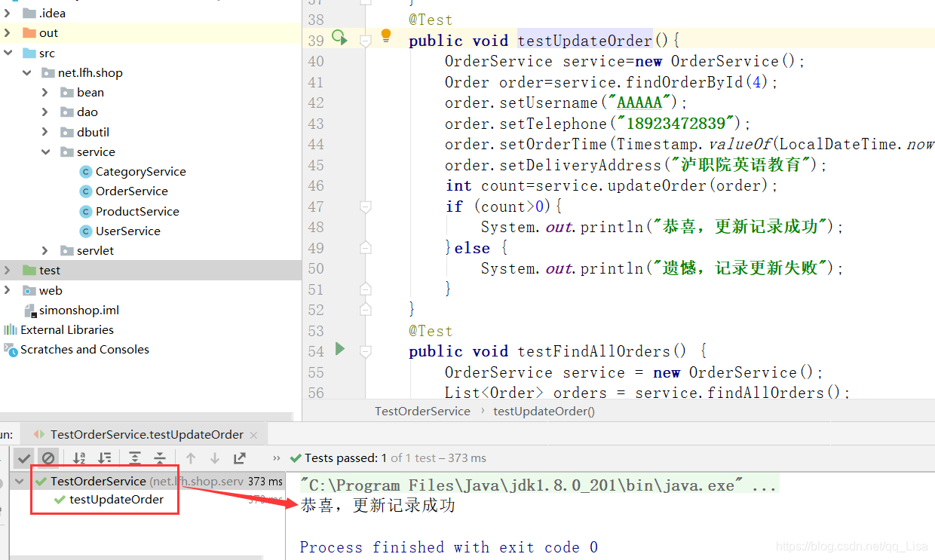Fold the if block at line 47
Image resolution: width=935 pixels, height=560 pixels.
[366, 207]
